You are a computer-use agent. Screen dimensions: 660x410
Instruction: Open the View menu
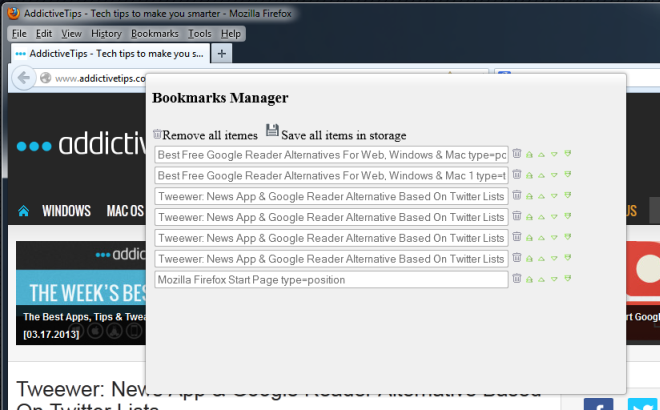[x=72, y=34]
